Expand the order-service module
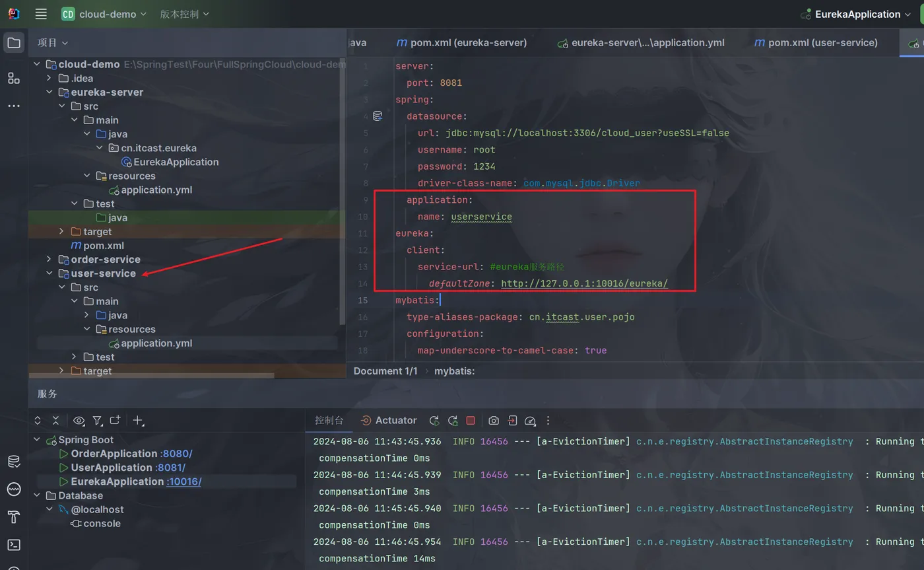Viewport: 924px width, 570px height. coord(49,259)
